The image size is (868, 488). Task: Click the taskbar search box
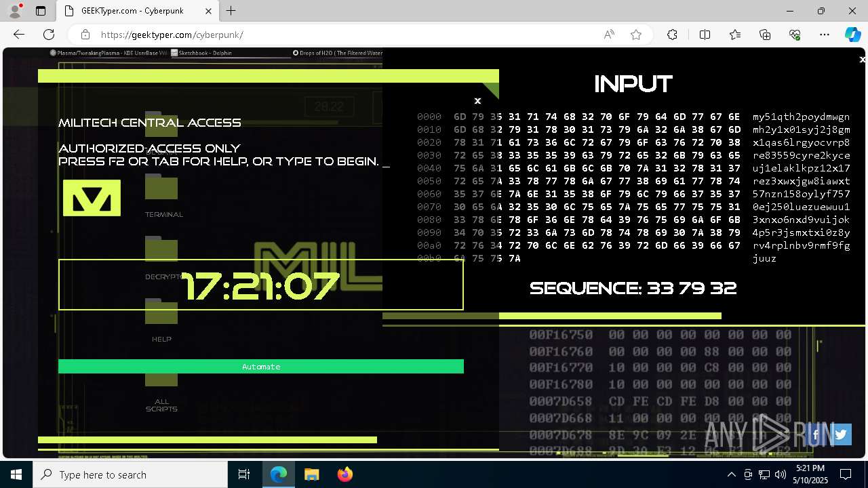tap(130, 474)
